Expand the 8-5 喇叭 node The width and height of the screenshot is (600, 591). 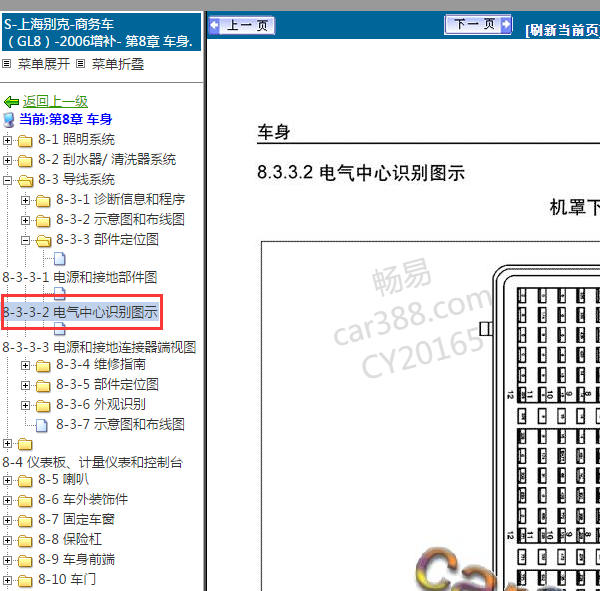[x=7, y=480]
